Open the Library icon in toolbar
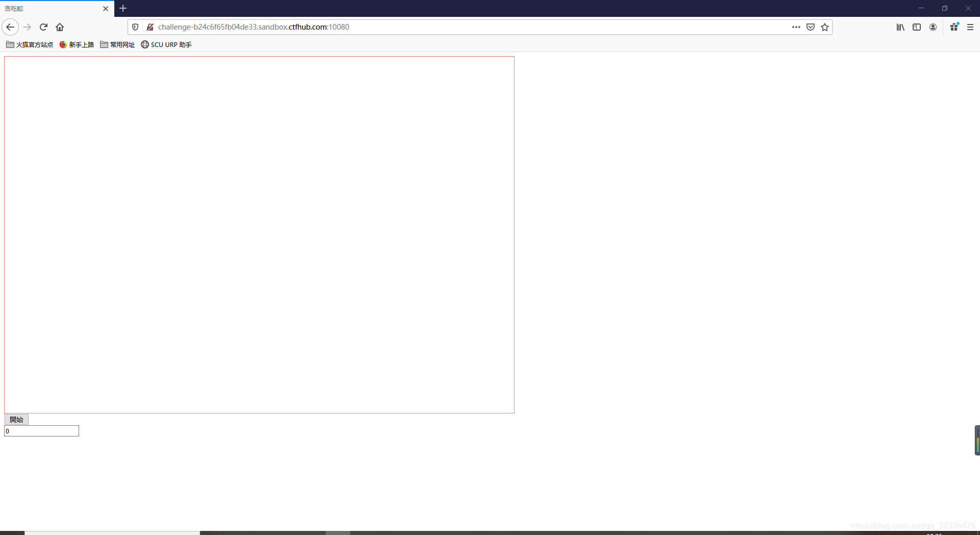 click(900, 27)
